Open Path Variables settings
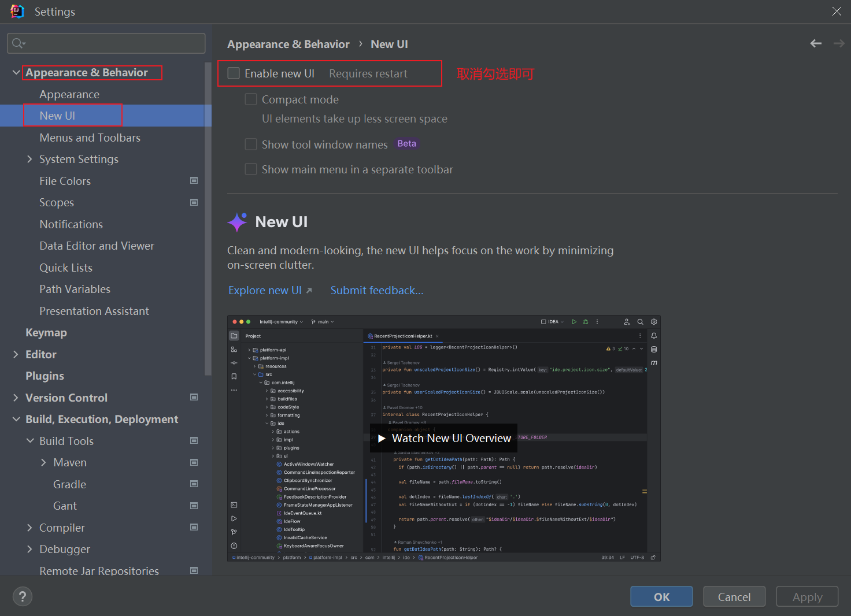The image size is (851, 616). [75, 289]
